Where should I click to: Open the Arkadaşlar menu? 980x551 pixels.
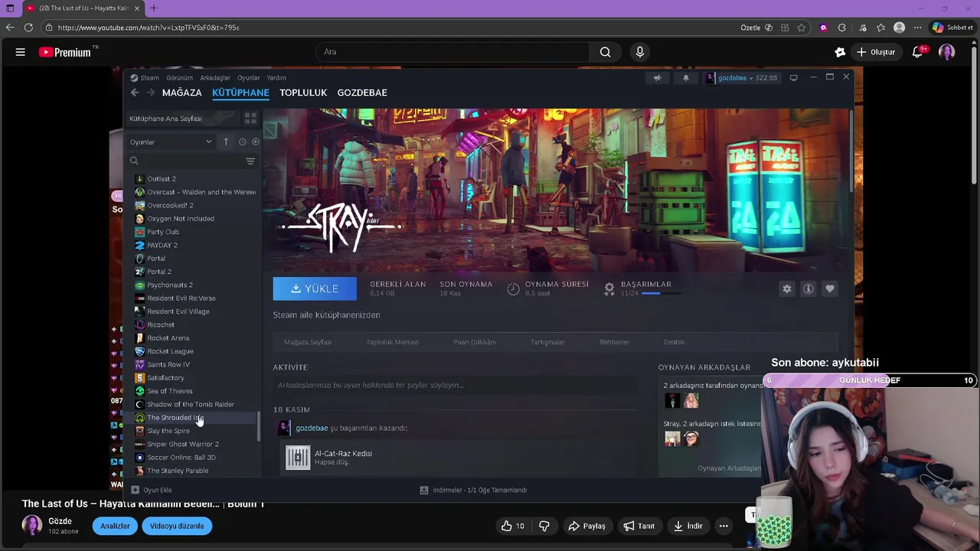tap(215, 77)
